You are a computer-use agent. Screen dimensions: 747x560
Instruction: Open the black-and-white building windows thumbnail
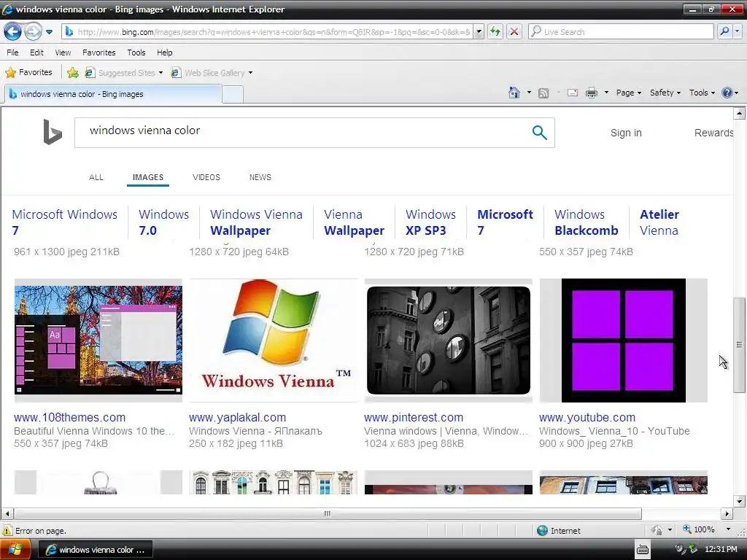(449, 341)
